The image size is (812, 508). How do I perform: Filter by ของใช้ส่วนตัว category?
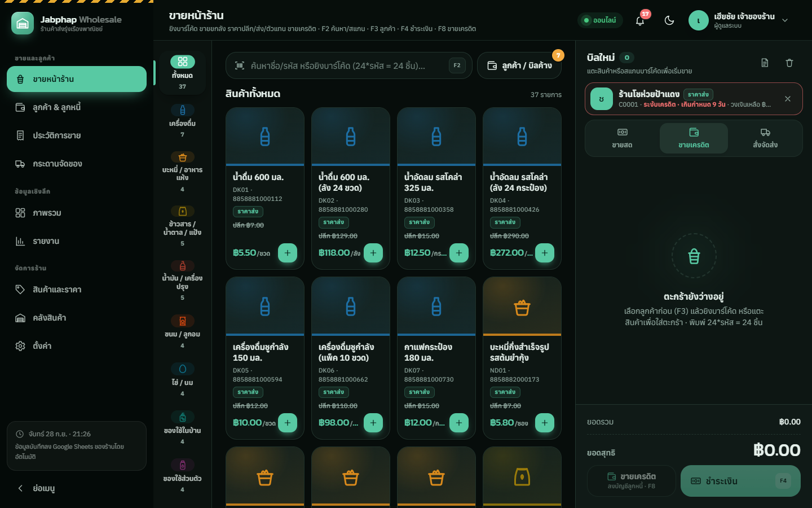pos(182,475)
